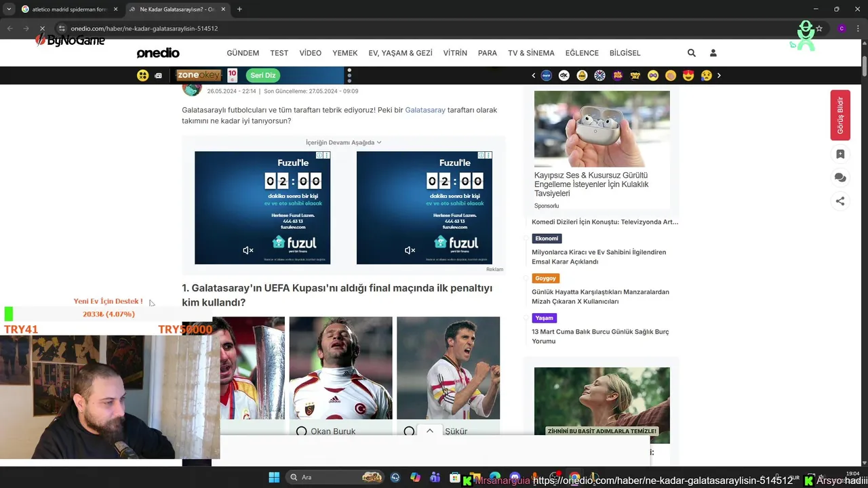868x488 pixels.
Task: Open Copilot from the taskbar
Action: [x=415, y=477]
